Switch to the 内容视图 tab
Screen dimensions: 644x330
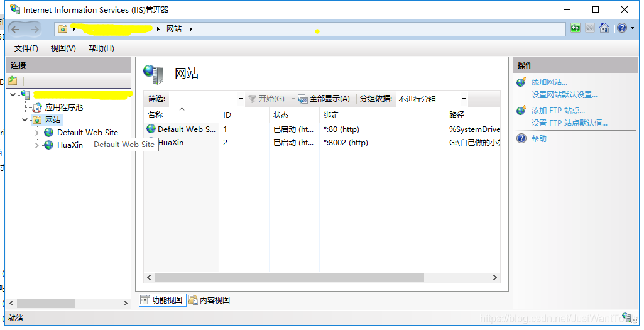coord(209,300)
